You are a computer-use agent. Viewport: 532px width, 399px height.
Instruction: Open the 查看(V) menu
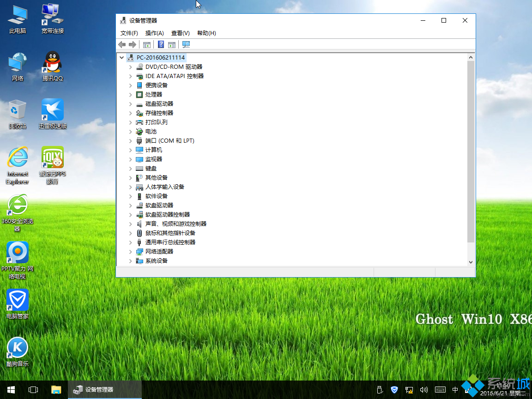(180, 33)
